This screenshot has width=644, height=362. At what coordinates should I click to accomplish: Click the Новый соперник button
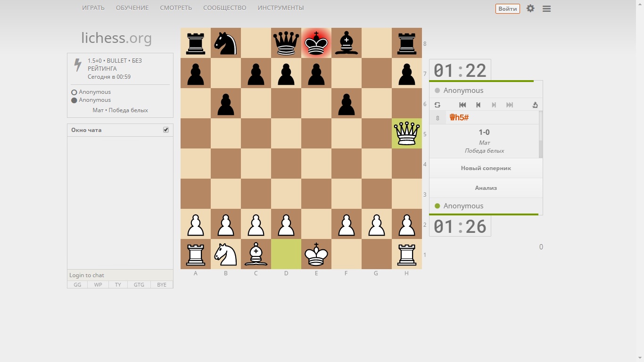486,168
